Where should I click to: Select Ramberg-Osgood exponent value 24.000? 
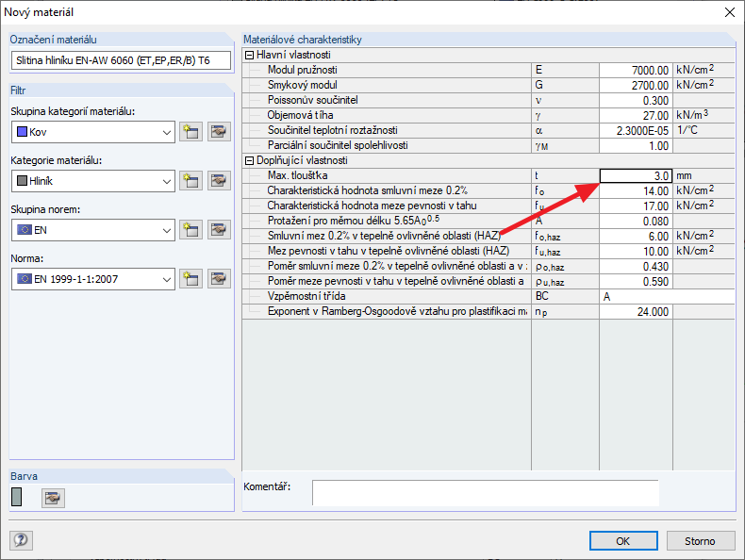pos(636,312)
